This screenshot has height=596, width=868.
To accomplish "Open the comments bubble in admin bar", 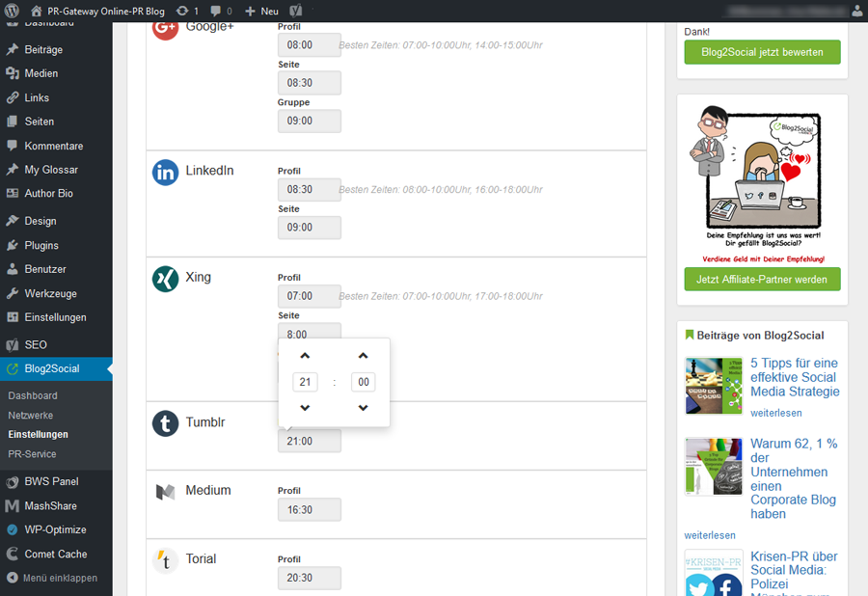I will (x=221, y=11).
